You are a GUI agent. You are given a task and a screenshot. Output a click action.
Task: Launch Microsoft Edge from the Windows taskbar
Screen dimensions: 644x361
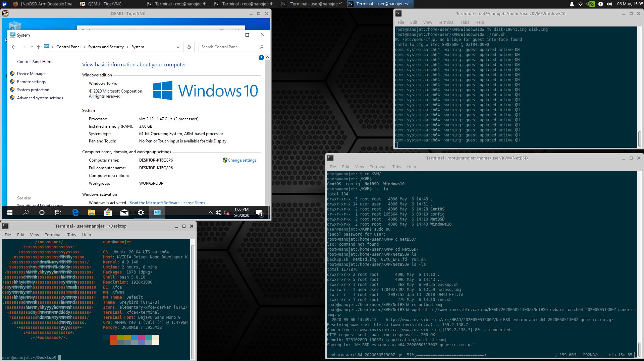click(75, 213)
